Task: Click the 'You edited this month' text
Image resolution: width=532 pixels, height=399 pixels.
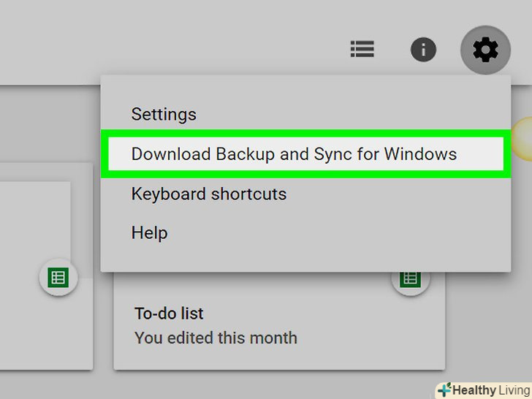Action: pos(216,338)
